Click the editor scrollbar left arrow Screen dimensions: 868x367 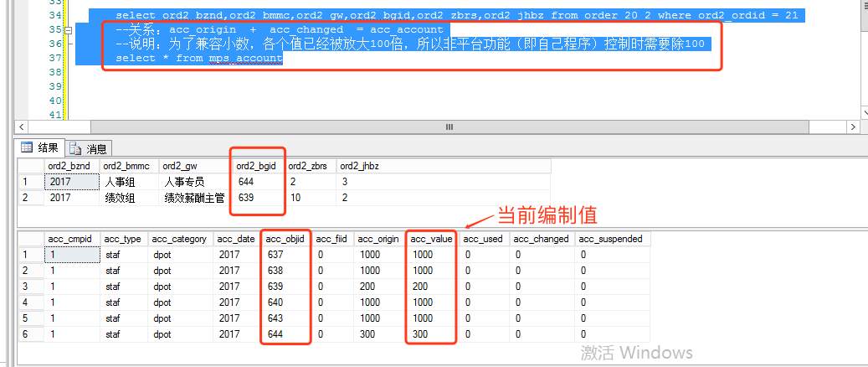click(x=20, y=127)
